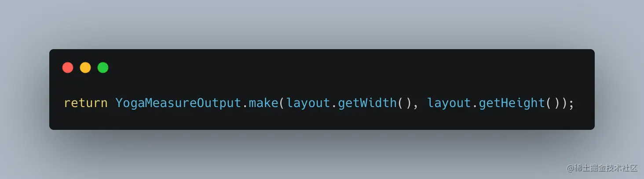Click the empty parentheses after getWidth
The height and width of the screenshot is (179, 644).
[x=404, y=104]
